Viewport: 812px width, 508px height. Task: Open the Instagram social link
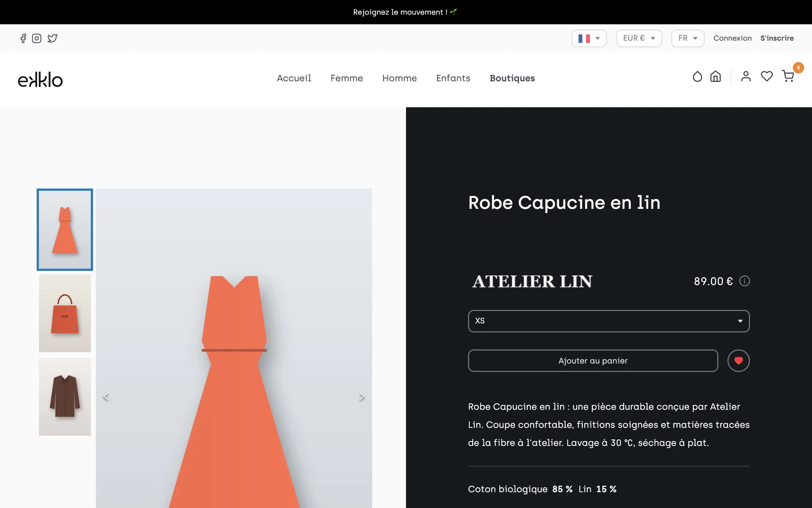coord(37,38)
